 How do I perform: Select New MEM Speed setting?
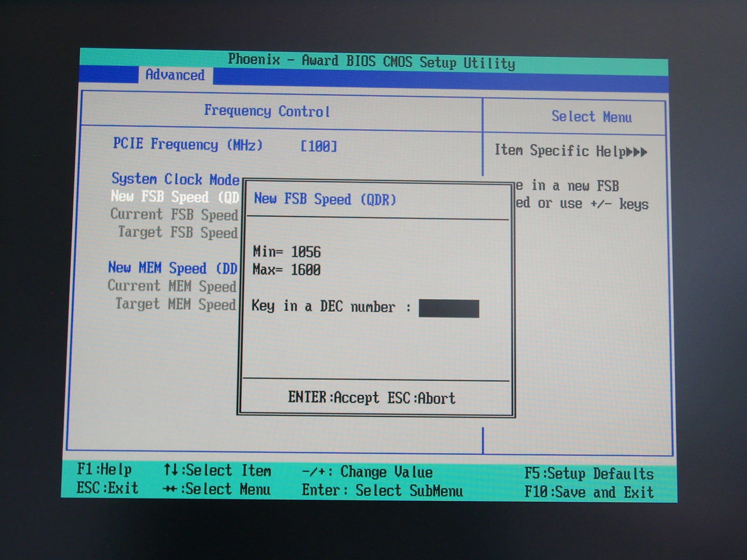[x=173, y=268]
